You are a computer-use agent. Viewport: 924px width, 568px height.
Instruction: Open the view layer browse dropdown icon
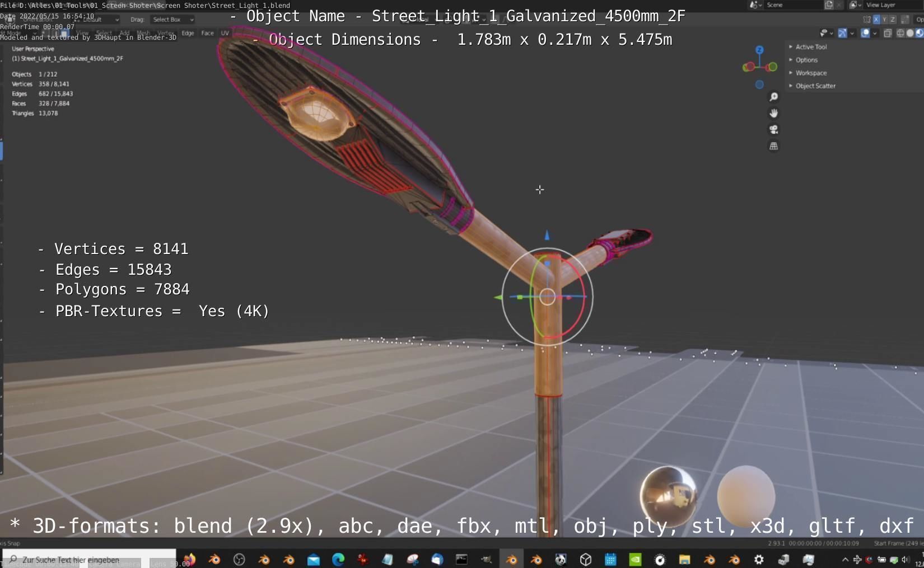tap(855, 4)
